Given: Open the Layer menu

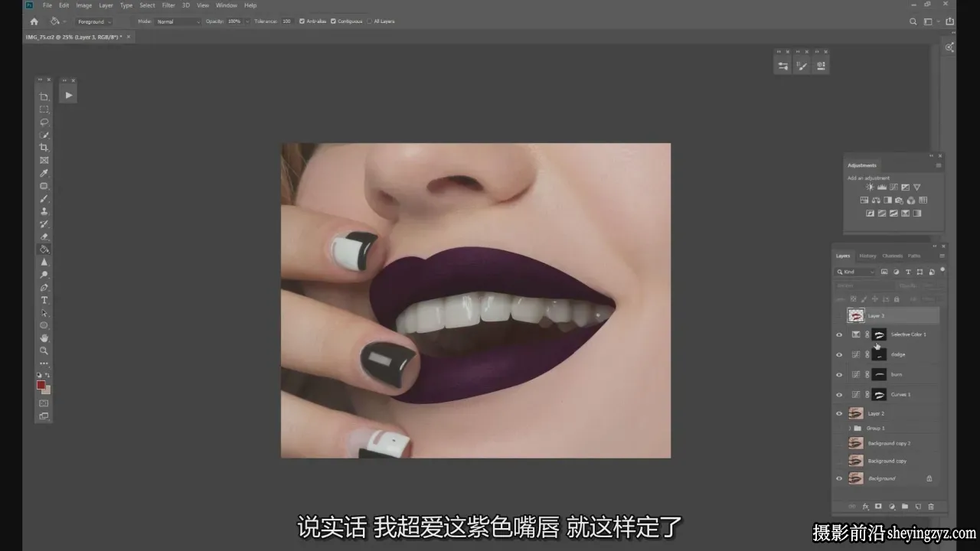Looking at the screenshot, I should click(x=106, y=5).
